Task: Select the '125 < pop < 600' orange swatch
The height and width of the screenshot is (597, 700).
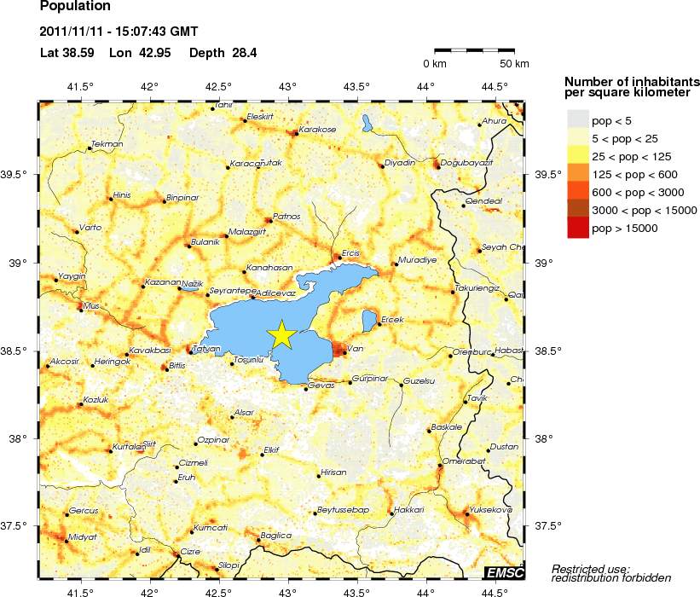Action: (577, 173)
